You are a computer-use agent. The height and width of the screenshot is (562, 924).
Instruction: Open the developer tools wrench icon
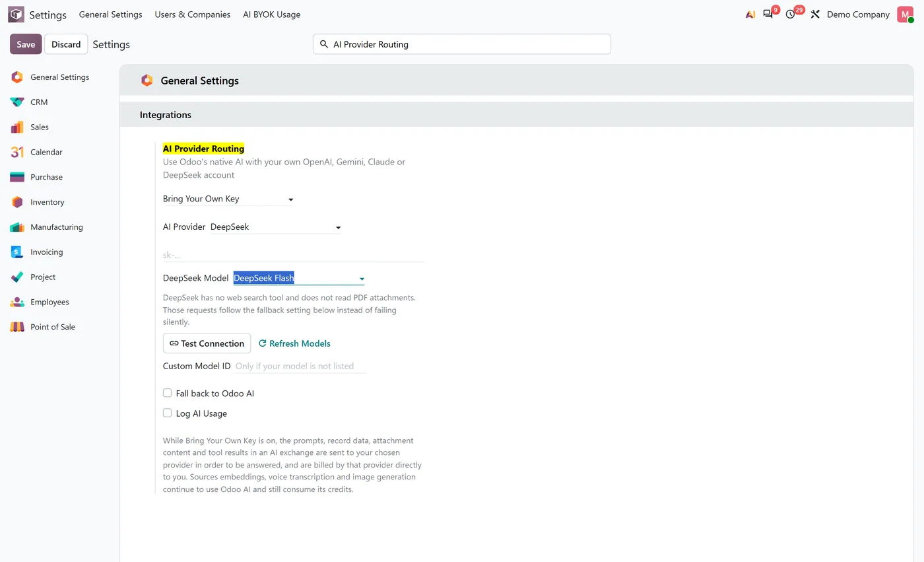pyautogui.click(x=815, y=14)
